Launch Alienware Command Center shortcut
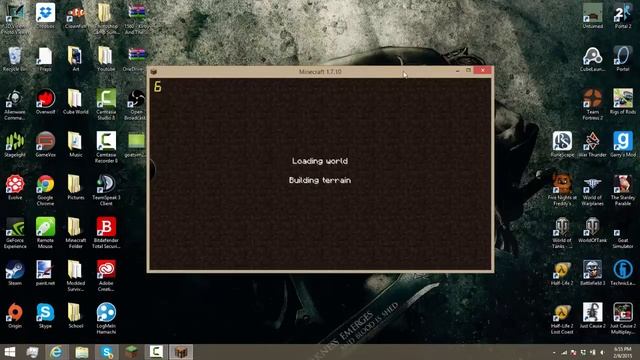The image size is (640, 360). click(15, 104)
